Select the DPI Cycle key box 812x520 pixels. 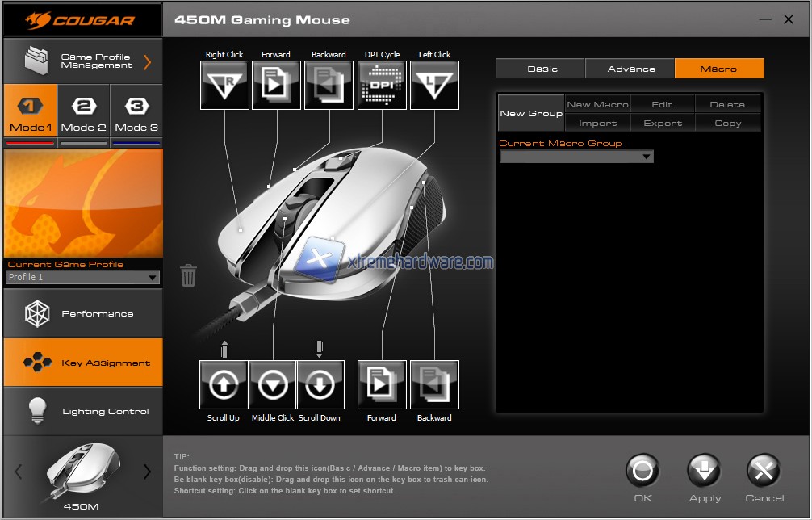(x=382, y=85)
